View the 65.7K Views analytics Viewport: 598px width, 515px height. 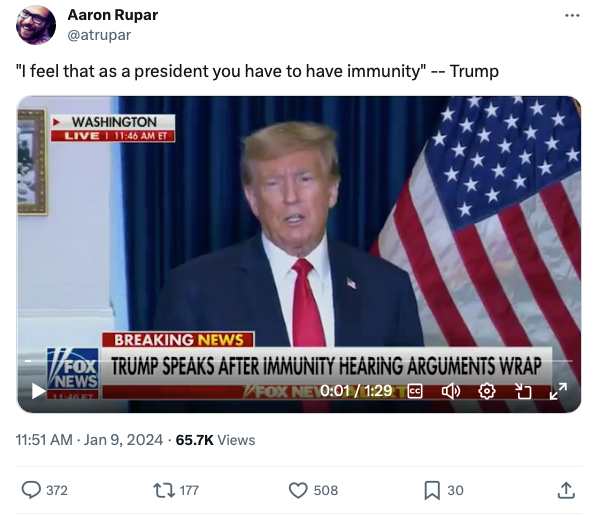click(x=215, y=440)
